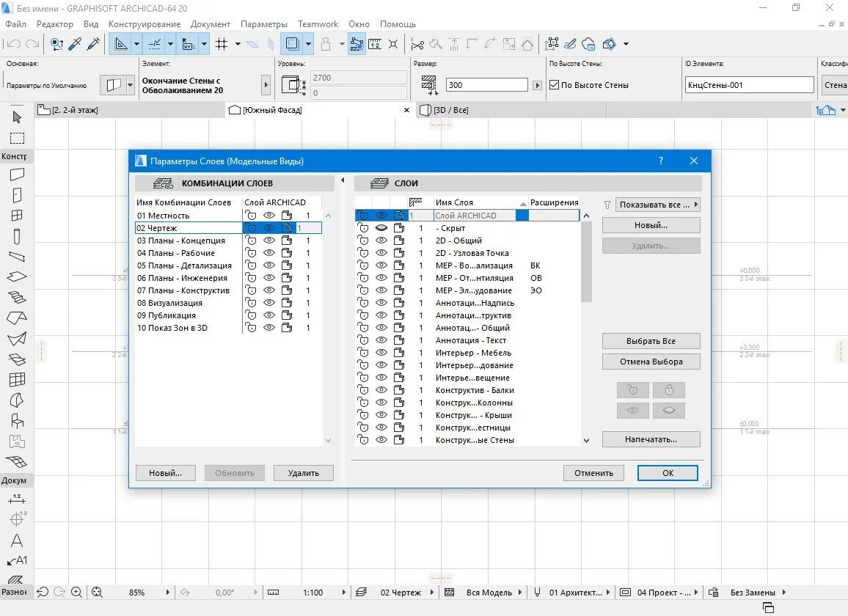This screenshot has width=848, height=616.
Task: Toggle visibility eye of layer - Скрыт
Action: click(381, 227)
